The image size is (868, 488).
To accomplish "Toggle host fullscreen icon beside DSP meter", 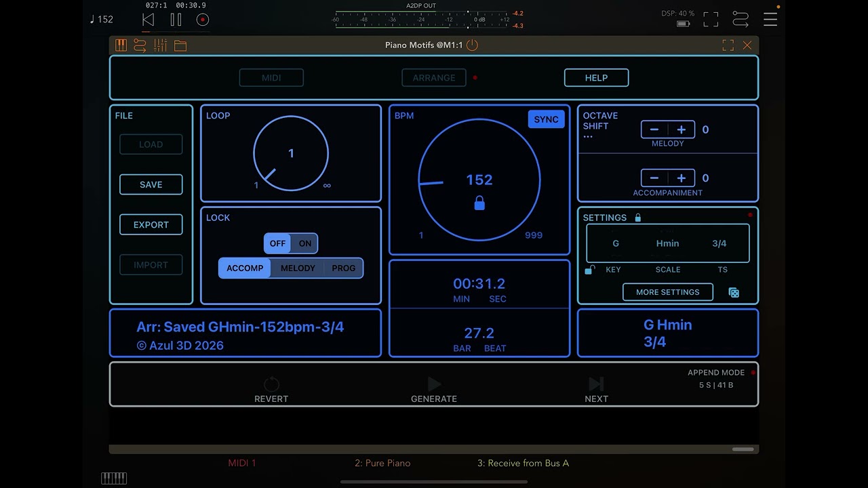I will tap(711, 20).
